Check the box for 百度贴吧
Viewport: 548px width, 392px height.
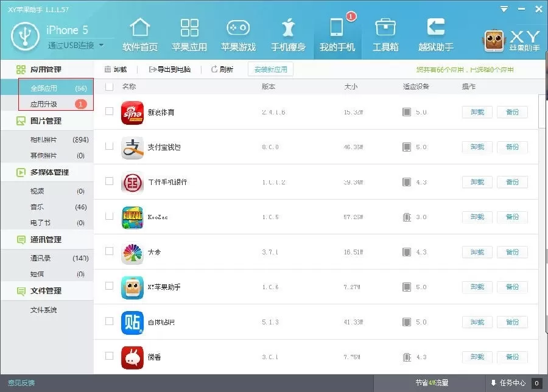tap(110, 321)
